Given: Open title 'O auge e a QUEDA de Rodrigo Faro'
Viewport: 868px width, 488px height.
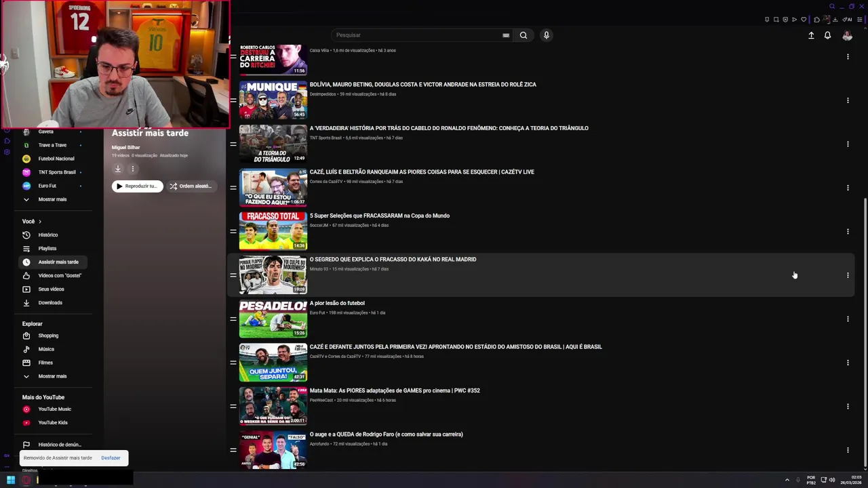Looking at the screenshot, I should [386, 434].
